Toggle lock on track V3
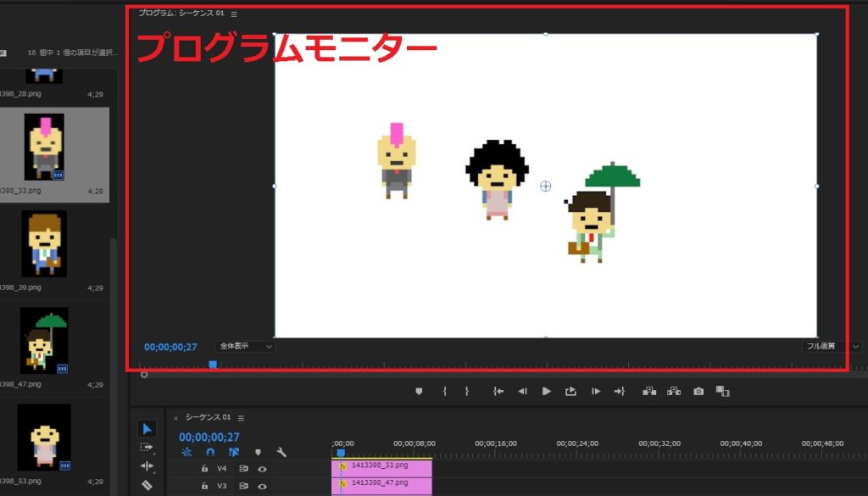 click(x=204, y=486)
